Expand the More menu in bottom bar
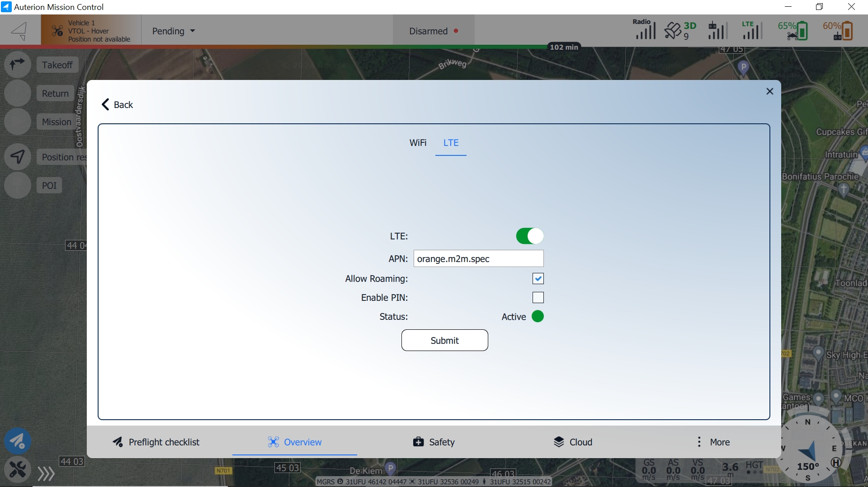 713,442
